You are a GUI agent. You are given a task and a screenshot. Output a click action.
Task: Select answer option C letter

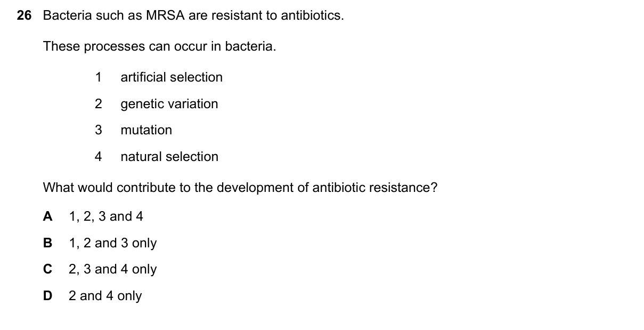click(x=48, y=269)
